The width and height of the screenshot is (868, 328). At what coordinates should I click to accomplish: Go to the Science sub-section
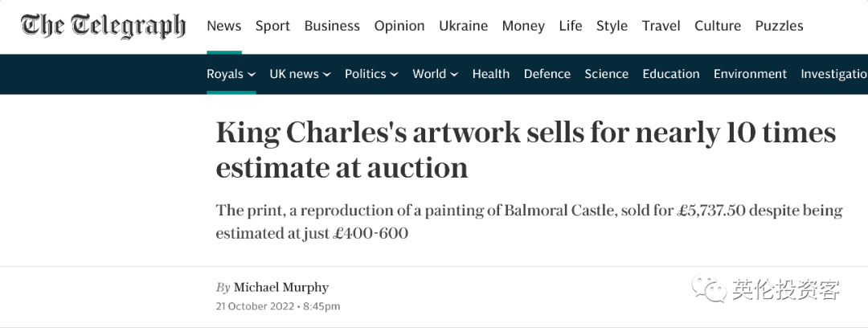pos(606,74)
